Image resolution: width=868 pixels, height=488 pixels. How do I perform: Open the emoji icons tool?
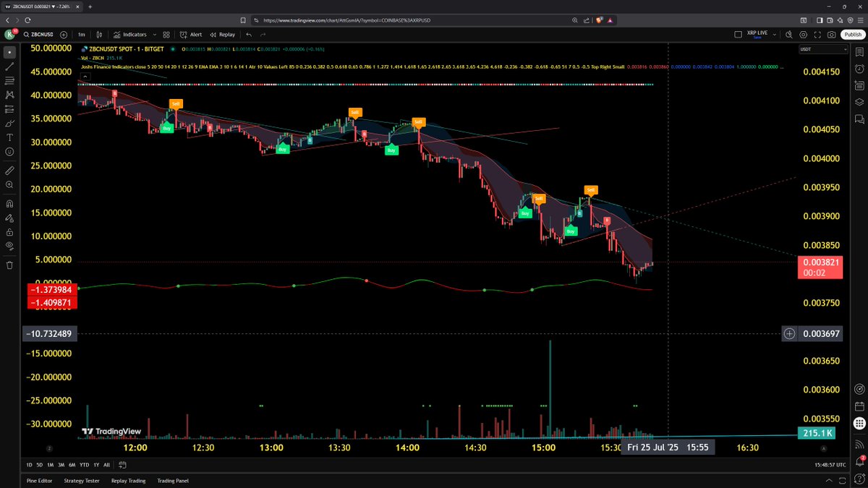(9, 152)
